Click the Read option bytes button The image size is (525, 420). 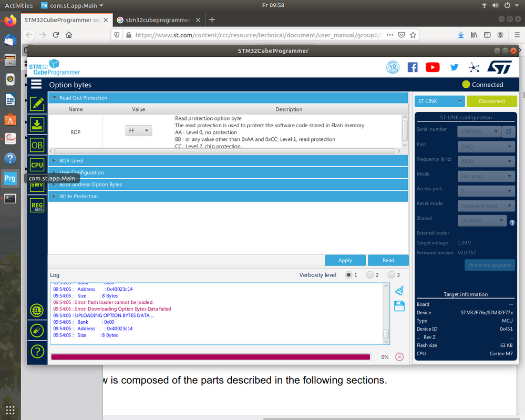click(x=388, y=260)
